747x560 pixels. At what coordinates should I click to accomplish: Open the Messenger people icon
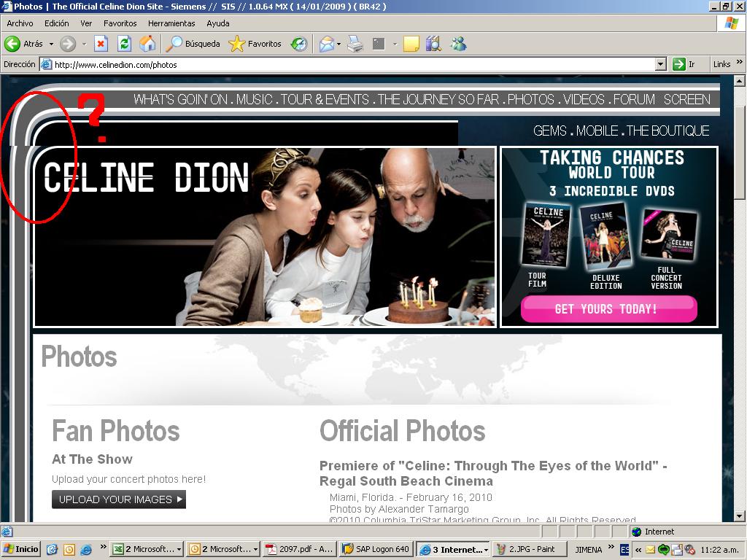458,44
